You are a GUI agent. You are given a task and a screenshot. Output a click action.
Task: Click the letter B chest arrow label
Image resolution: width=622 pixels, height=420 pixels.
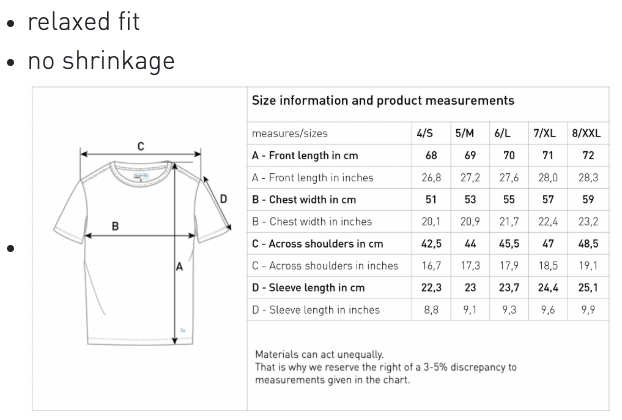pos(115,226)
